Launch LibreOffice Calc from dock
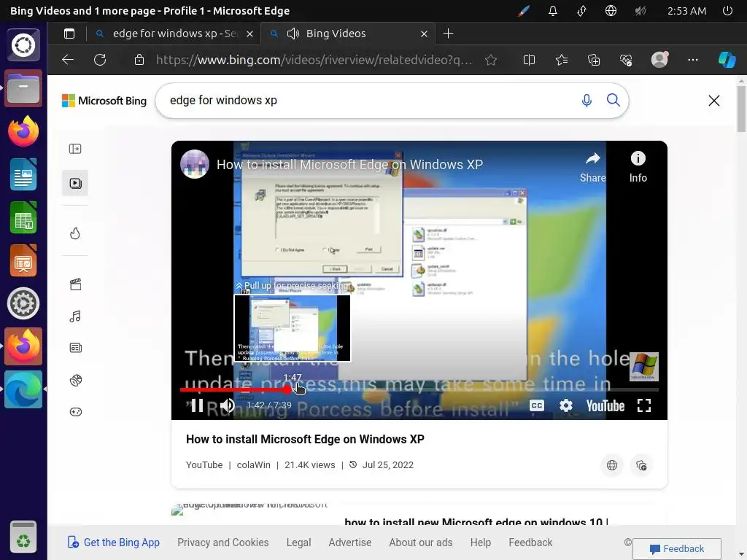The image size is (747, 560). 23,217
